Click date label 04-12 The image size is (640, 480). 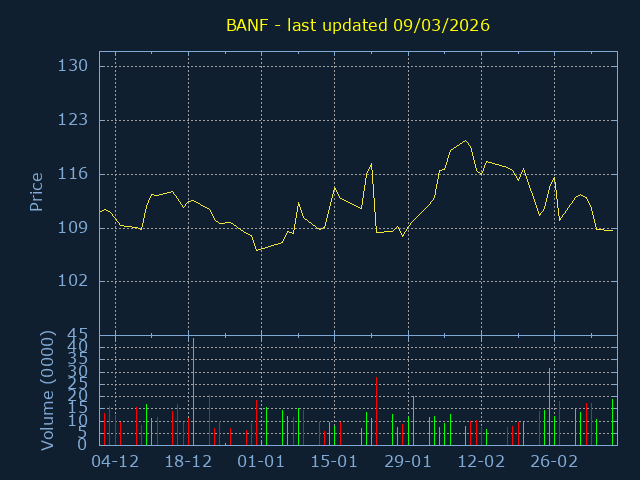[115, 462]
